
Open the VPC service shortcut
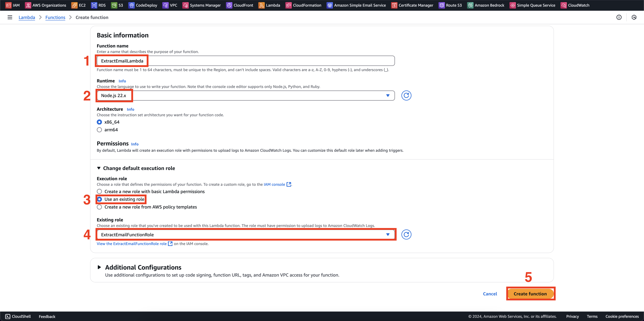[170, 5]
